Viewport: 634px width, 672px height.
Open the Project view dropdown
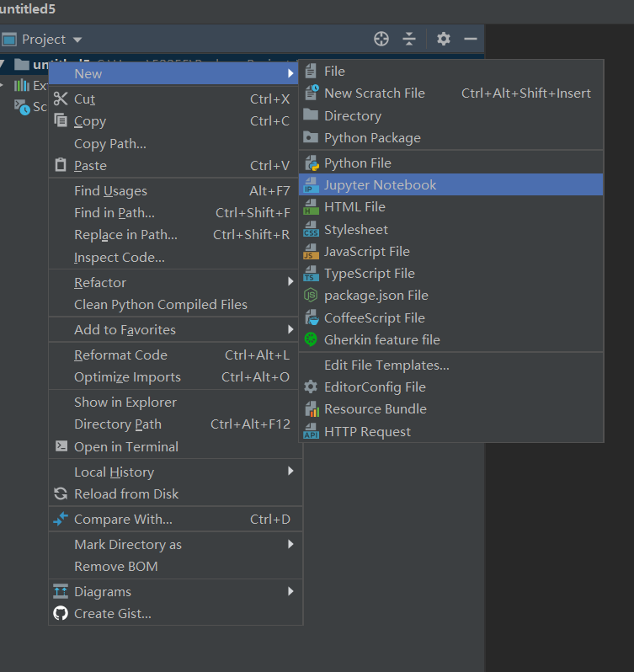coord(77,40)
